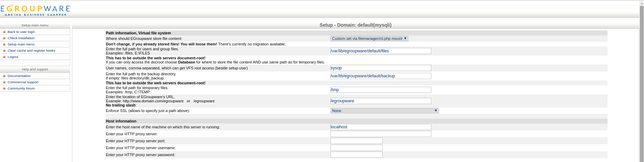
Task: Open file content storage dropdown
Action: [x=369, y=39]
